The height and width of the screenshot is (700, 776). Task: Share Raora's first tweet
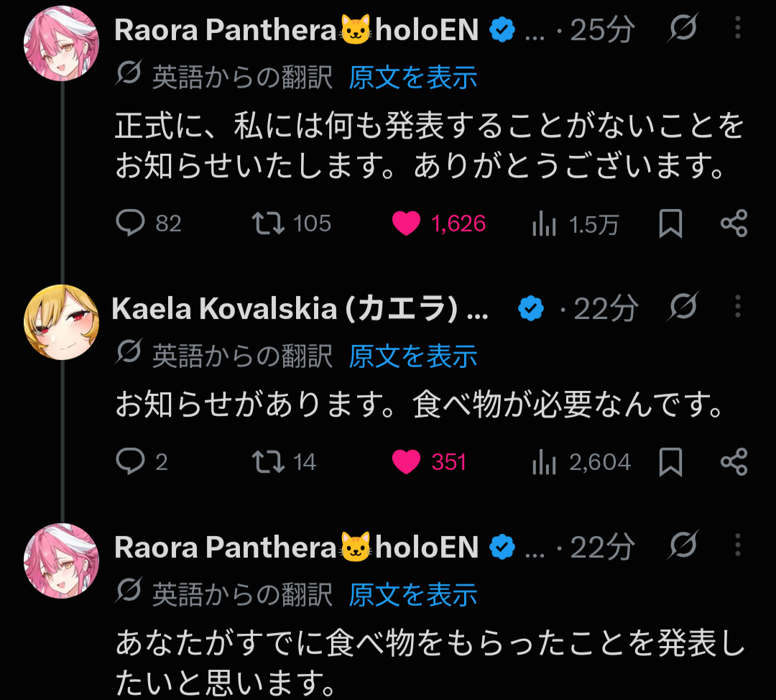(734, 224)
